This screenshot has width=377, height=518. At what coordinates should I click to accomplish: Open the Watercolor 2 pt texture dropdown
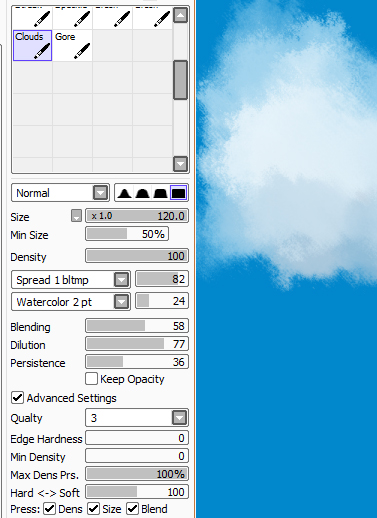[x=121, y=302]
